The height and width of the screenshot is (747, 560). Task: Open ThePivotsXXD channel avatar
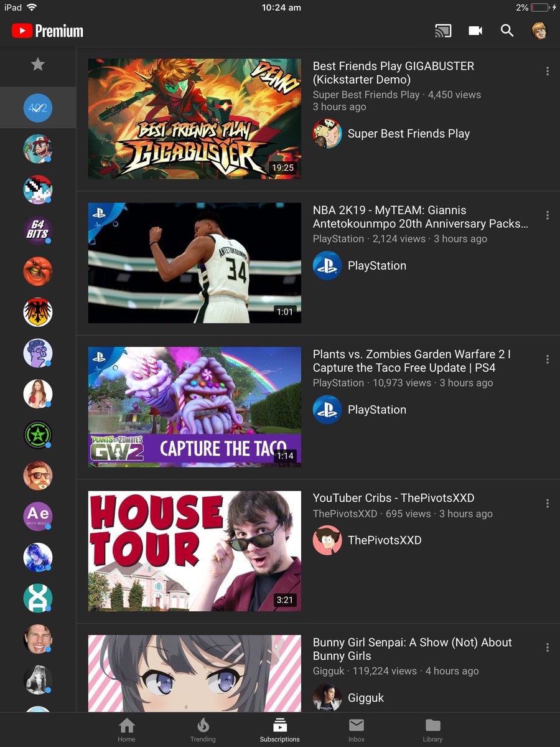pyautogui.click(x=327, y=540)
